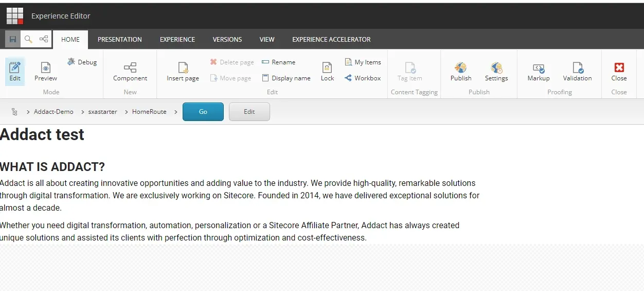Change the Display name
644x291 pixels.
coord(286,78)
